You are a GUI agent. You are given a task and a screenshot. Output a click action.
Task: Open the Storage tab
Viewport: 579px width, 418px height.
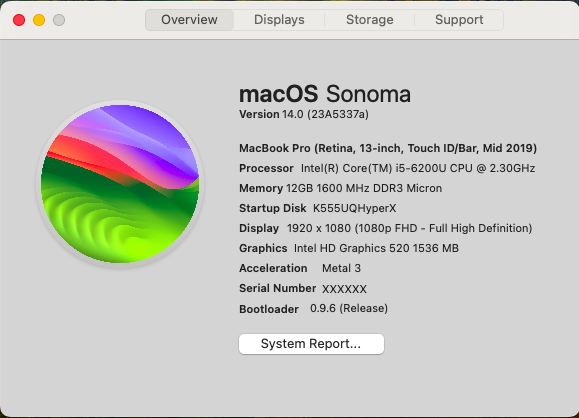(370, 20)
